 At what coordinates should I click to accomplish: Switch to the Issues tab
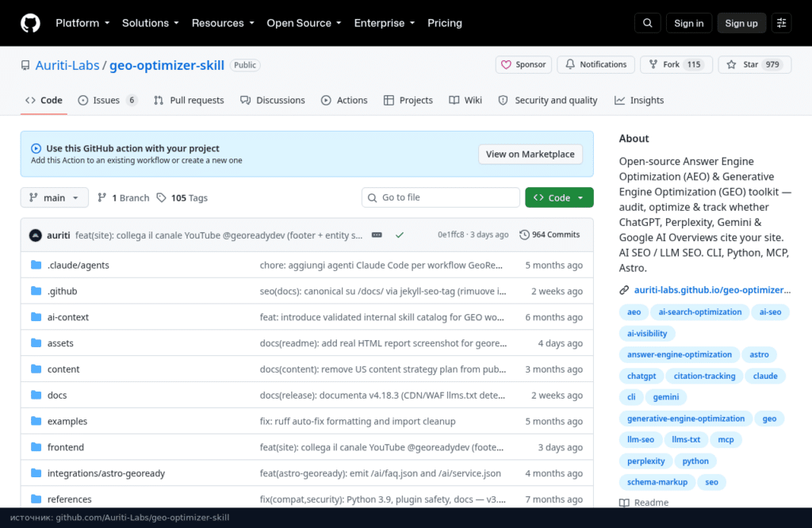point(107,101)
